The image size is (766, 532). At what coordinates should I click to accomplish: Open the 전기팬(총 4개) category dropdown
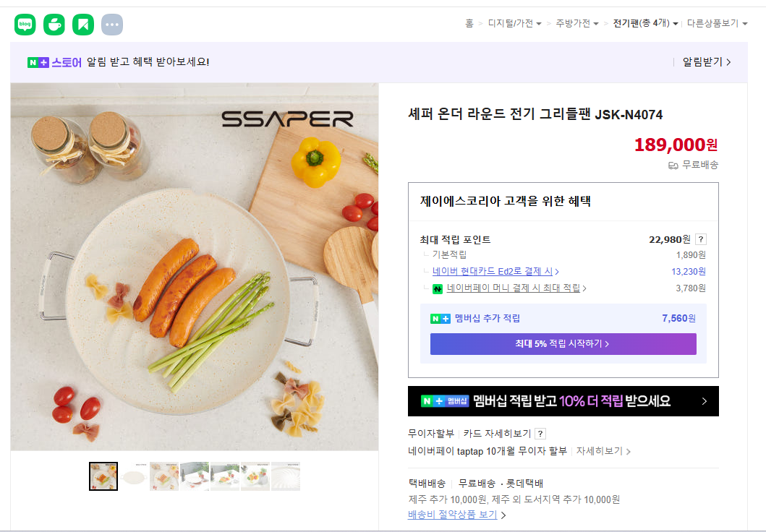point(645,23)
